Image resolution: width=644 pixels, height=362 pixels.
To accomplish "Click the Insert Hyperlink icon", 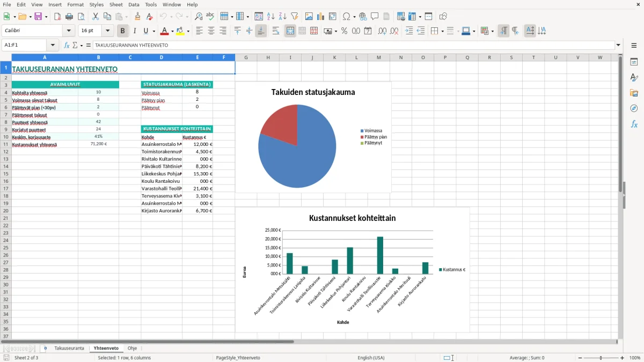I will pos(363,17).
